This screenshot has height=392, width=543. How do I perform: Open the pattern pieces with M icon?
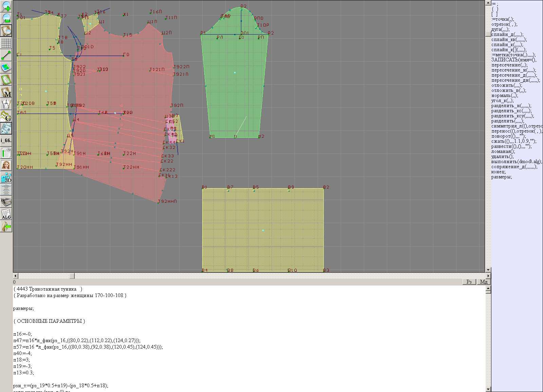coord(6,92)
